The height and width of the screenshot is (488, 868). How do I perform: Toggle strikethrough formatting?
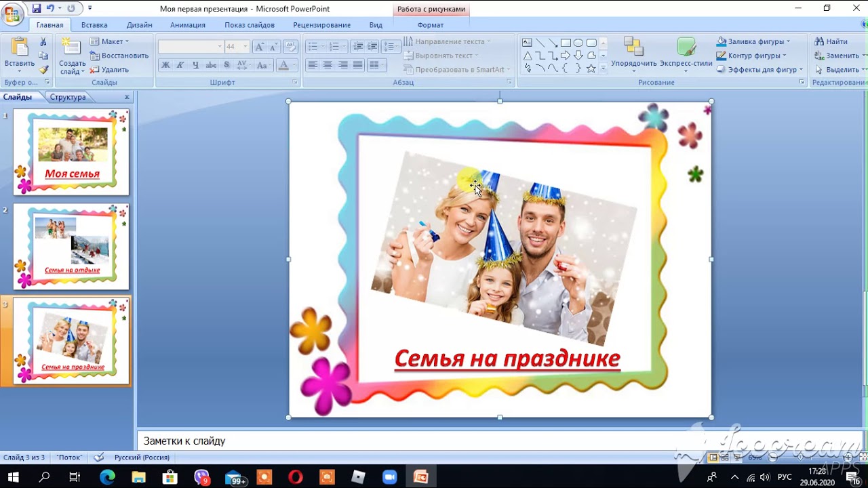tap(211, 65)
